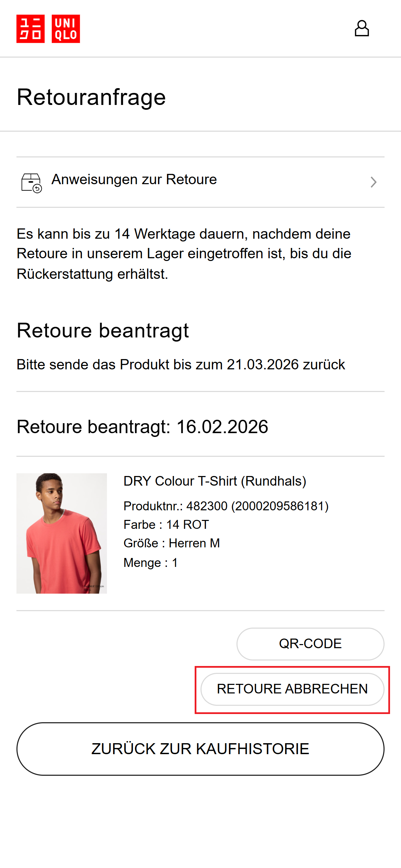Click the product number 482300 line
This screenshot has width=401, height=868.
[x=226, y=506]
